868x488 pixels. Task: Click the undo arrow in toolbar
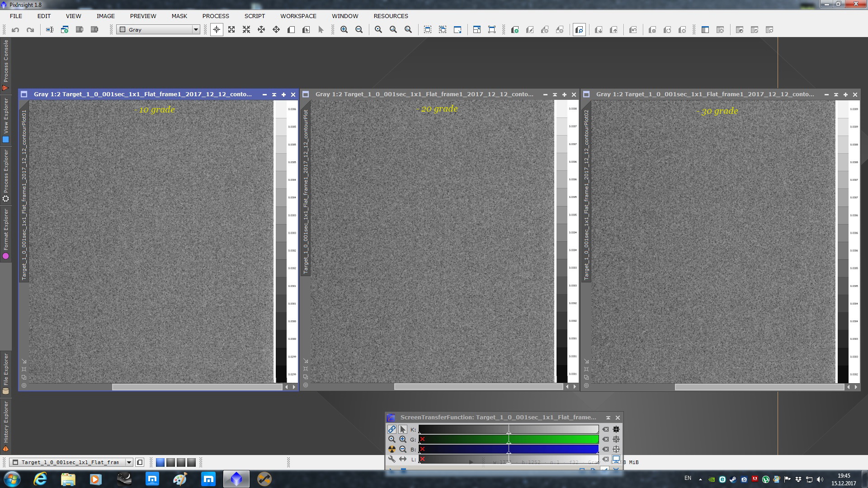(x=15, y=30)
